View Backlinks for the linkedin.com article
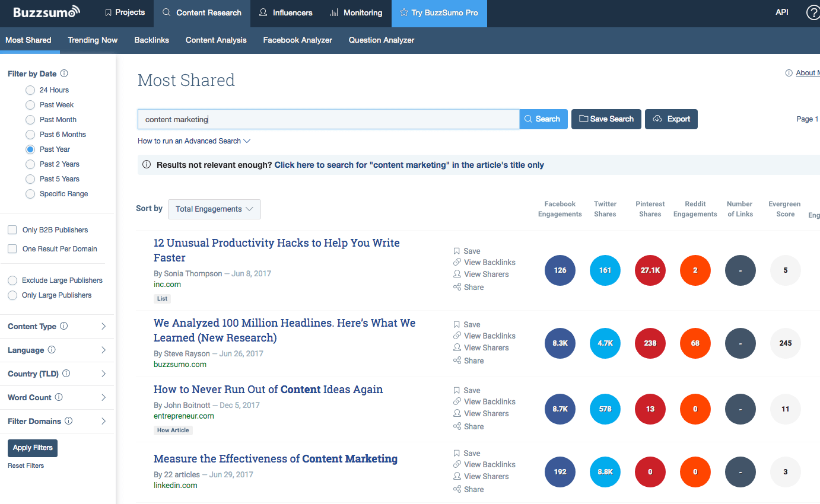This screenshot has height=504, width=820. pos(484,464)
